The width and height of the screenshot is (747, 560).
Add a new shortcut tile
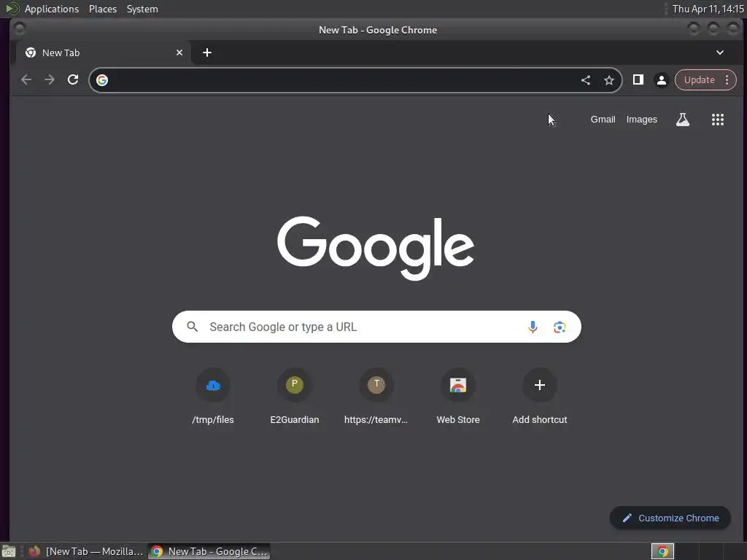pyautogui.click(x=539, y=397)
